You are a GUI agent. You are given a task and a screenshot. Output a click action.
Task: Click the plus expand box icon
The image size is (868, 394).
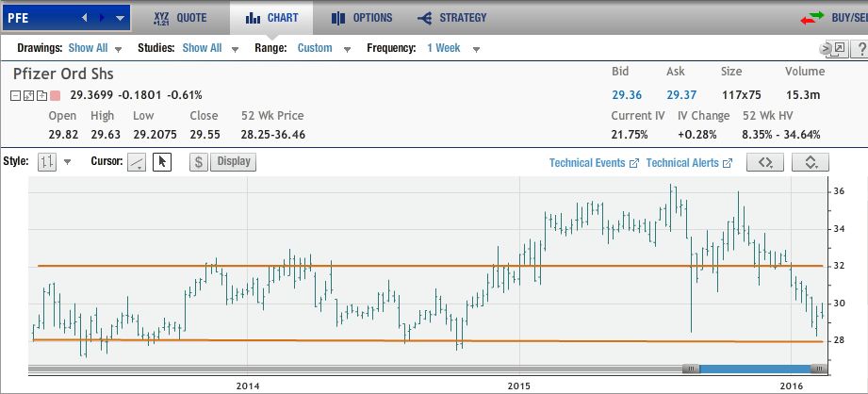[x=41, y=96]
